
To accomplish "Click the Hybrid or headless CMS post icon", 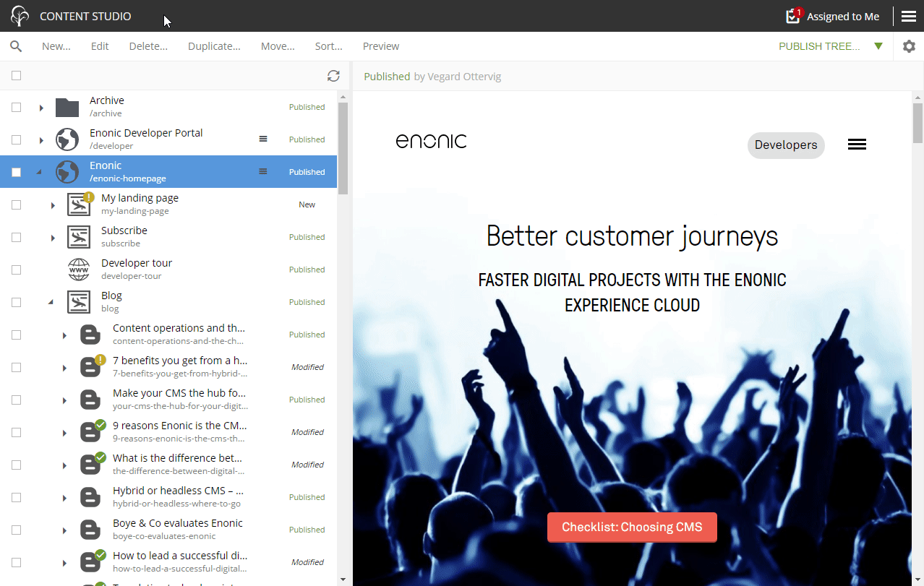I will [x=90, y=497].
